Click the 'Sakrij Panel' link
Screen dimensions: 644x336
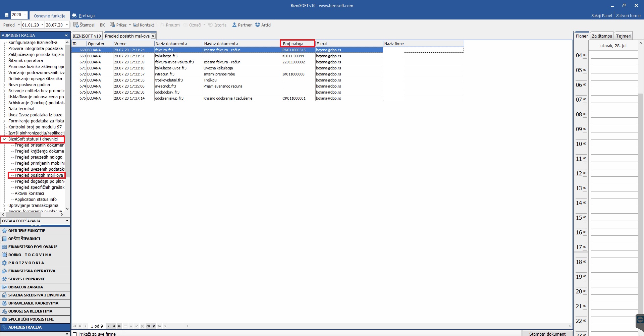pos(601,15)
